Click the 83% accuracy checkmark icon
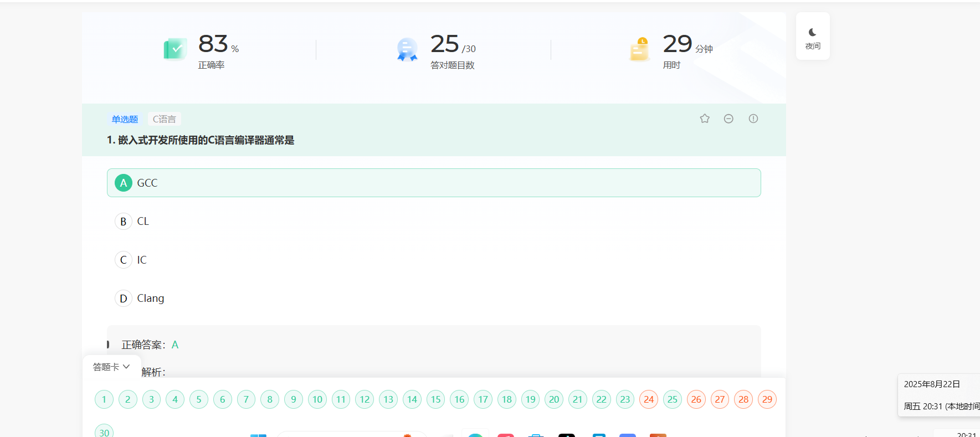980x437 pixels. 175,49
